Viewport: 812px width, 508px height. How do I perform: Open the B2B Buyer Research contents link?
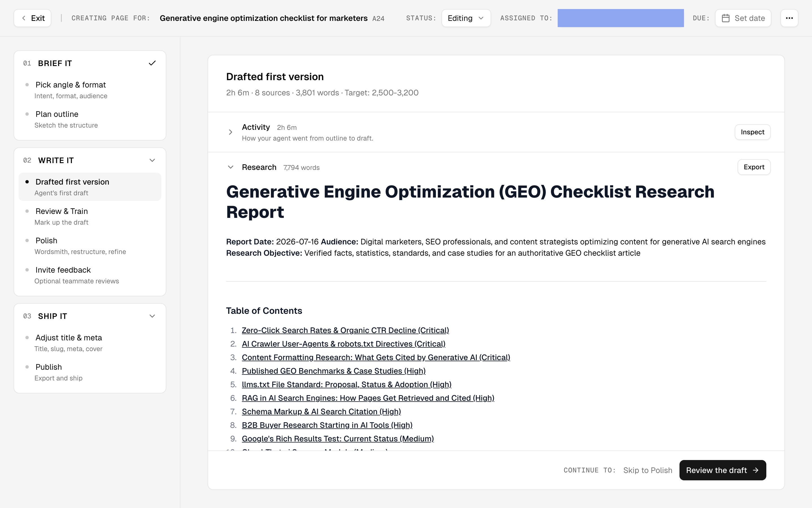tap(327, 425)
